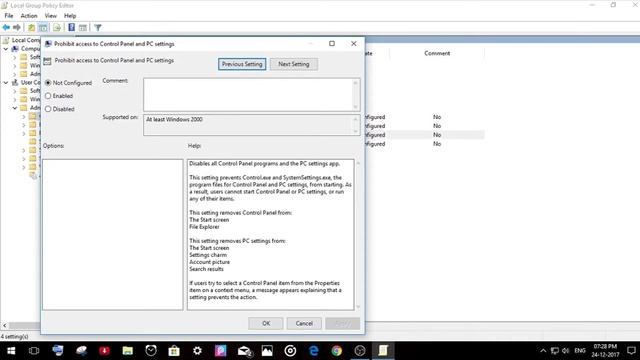This screenshot has height=360, width=640.
Task: Click the Group Policy Editor taskbar icon
Action: (x=383, y=351)
